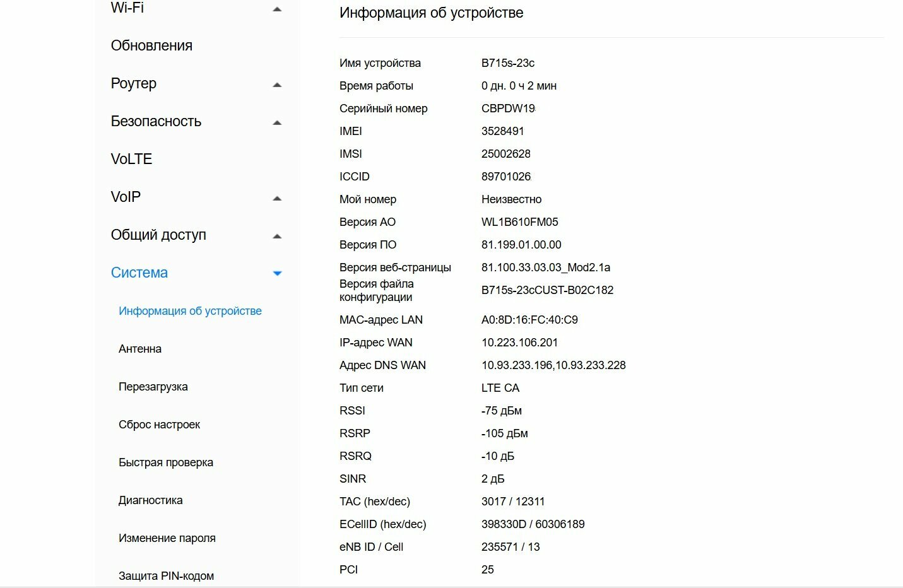Open the Быстрая проверка page
The image size is (903, 588).
(166, 462)
